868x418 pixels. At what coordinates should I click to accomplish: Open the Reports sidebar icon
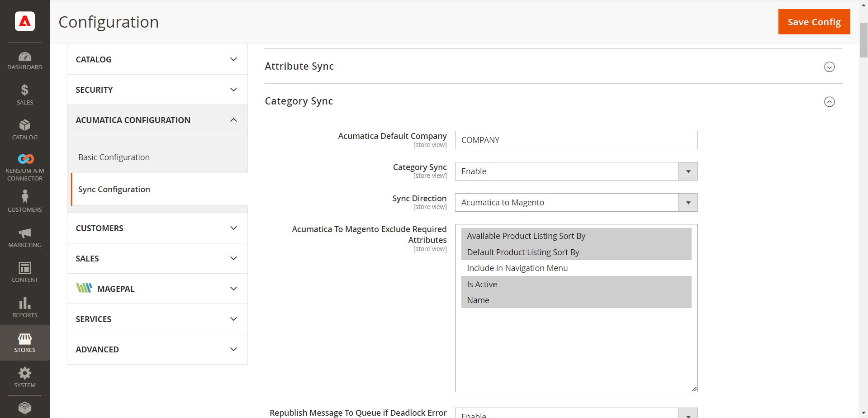[x=25, y=307]
